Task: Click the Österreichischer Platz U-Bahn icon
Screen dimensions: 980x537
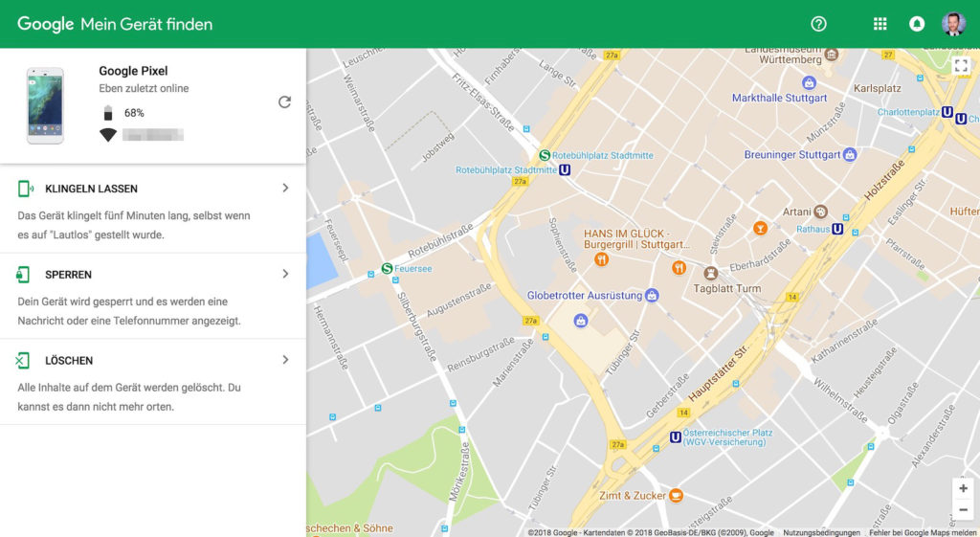Action: tap(675, 437)
